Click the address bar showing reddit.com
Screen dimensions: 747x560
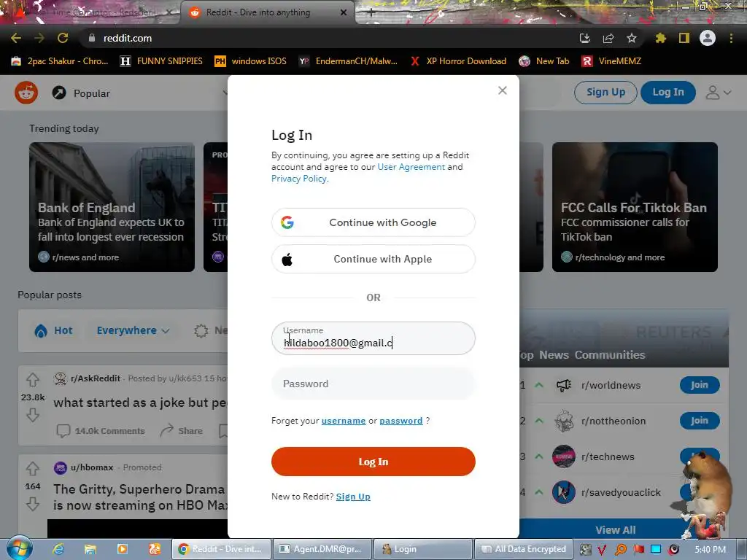pos(329,38)
